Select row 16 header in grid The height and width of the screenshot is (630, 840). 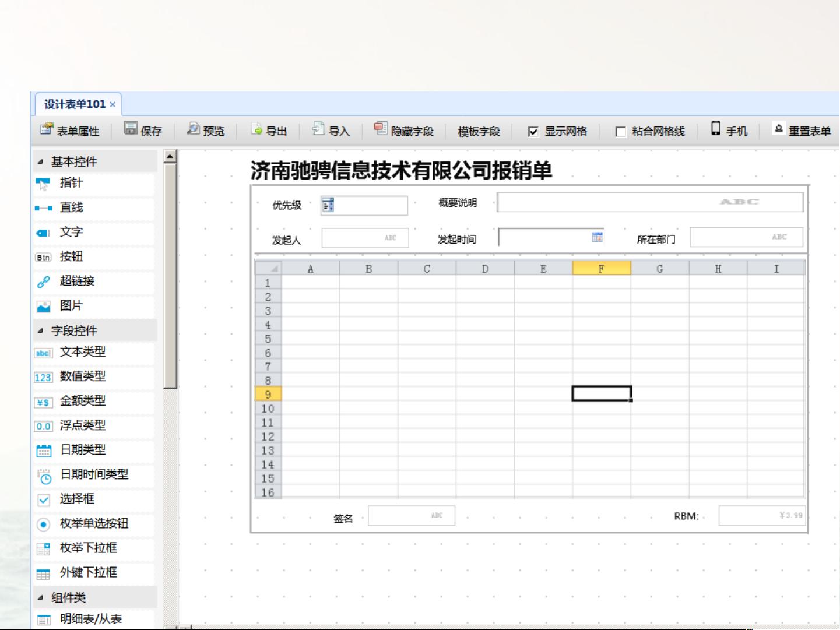[x=268, y=492]
